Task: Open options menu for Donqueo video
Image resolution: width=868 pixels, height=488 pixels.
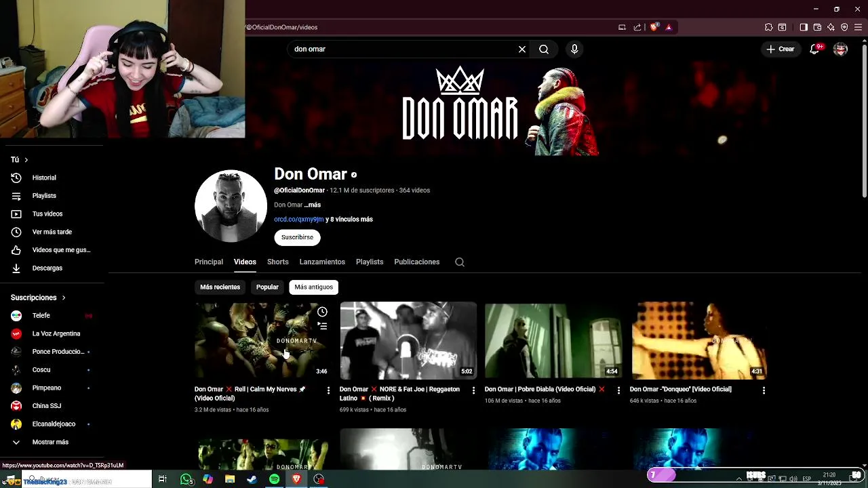Action: pos(764,390)
